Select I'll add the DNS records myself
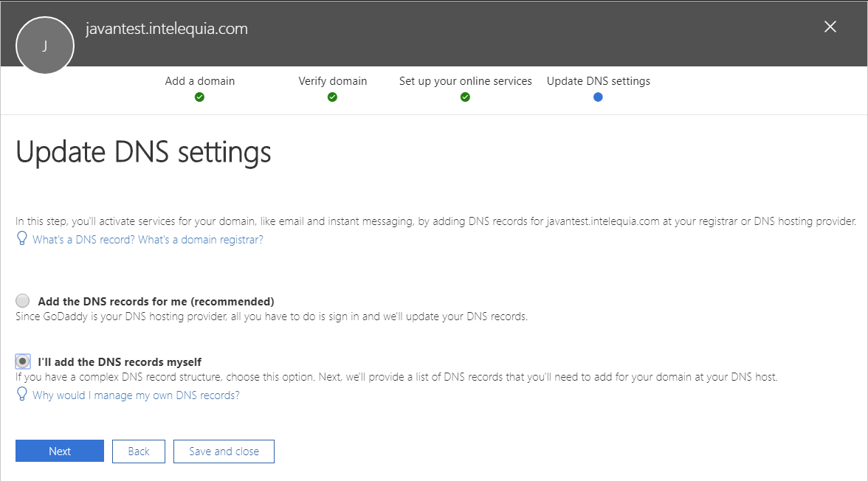The width and height of the screenshot is (868, 481). (x=22, y=361)
